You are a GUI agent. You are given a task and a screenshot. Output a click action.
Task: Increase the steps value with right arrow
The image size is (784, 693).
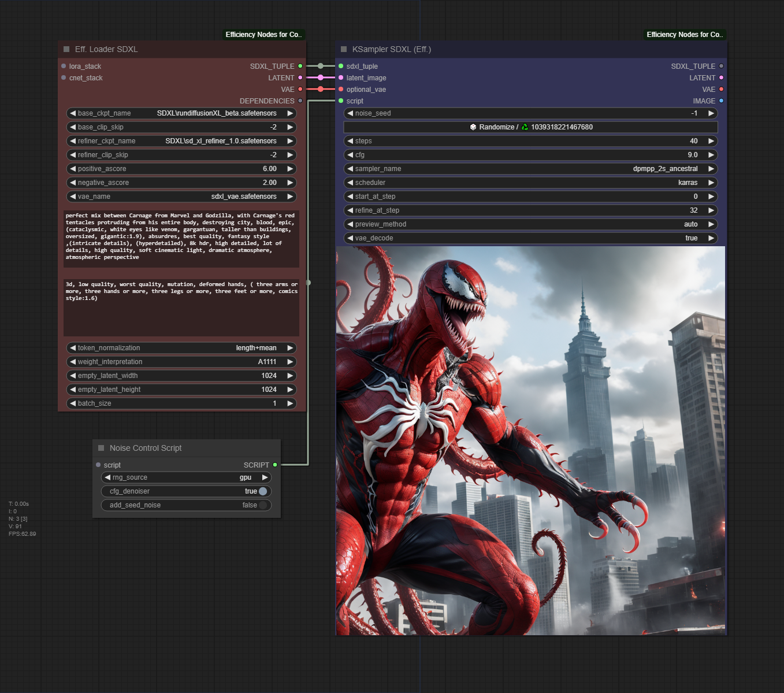[711, 141]
